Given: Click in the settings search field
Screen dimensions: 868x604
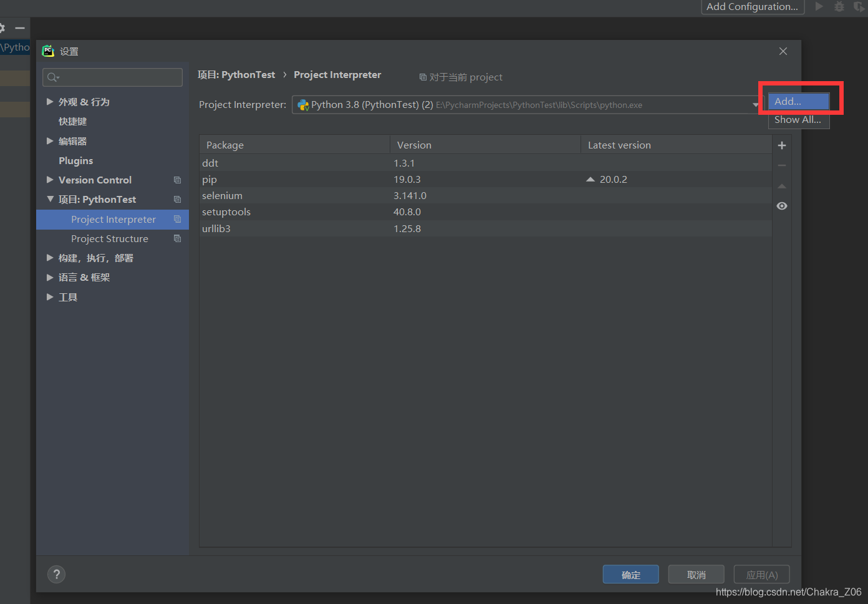Looking at the screenshot, I should point(112,77).
